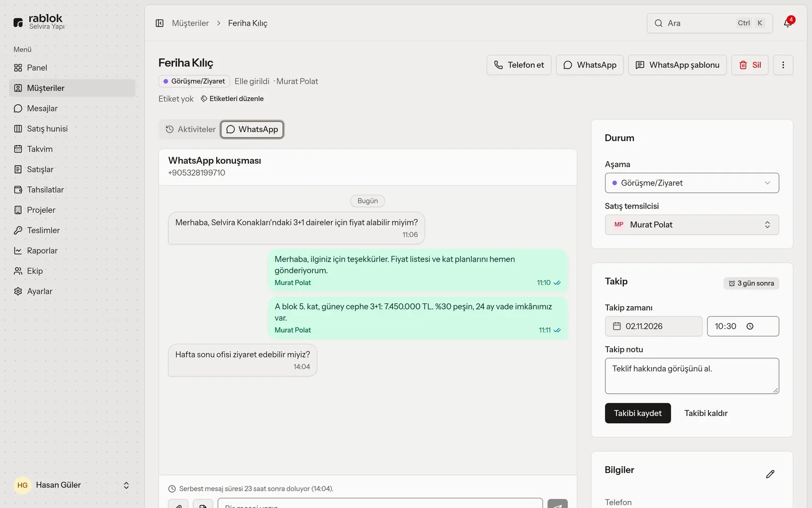
Task: Focus the Ara search field
Action: (x=709, y=23)
